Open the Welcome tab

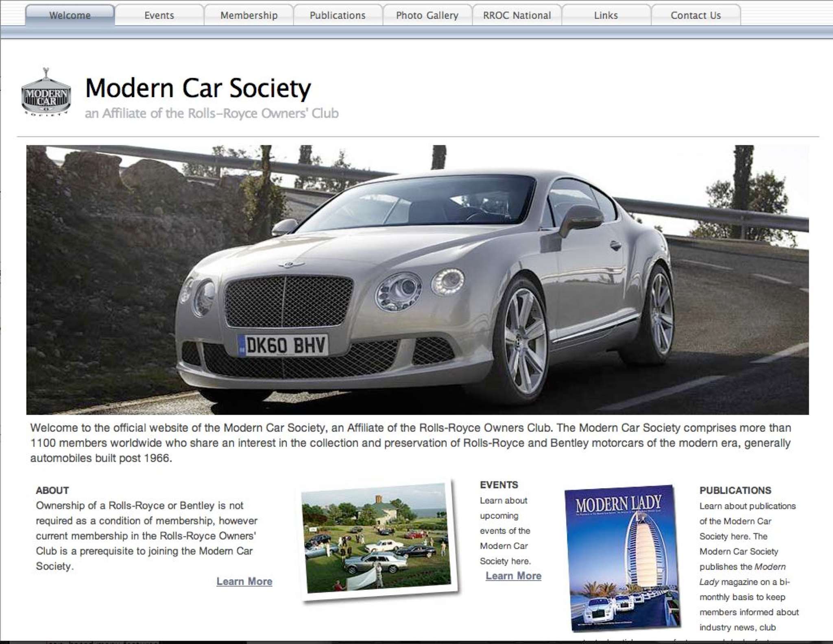70,15
